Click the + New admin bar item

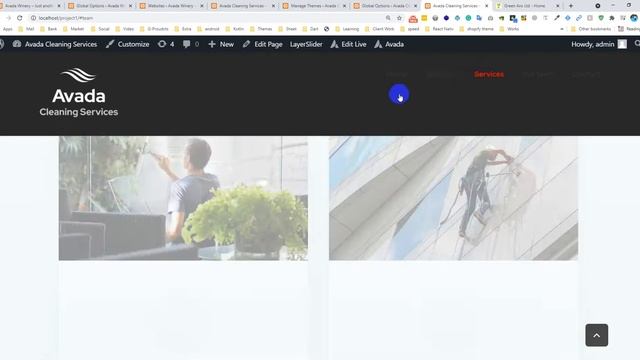point(221,44)
